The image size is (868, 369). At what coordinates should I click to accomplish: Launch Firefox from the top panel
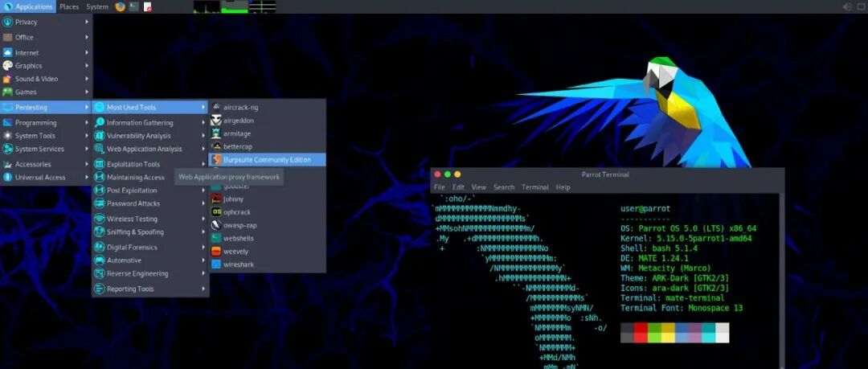[120, 6]
